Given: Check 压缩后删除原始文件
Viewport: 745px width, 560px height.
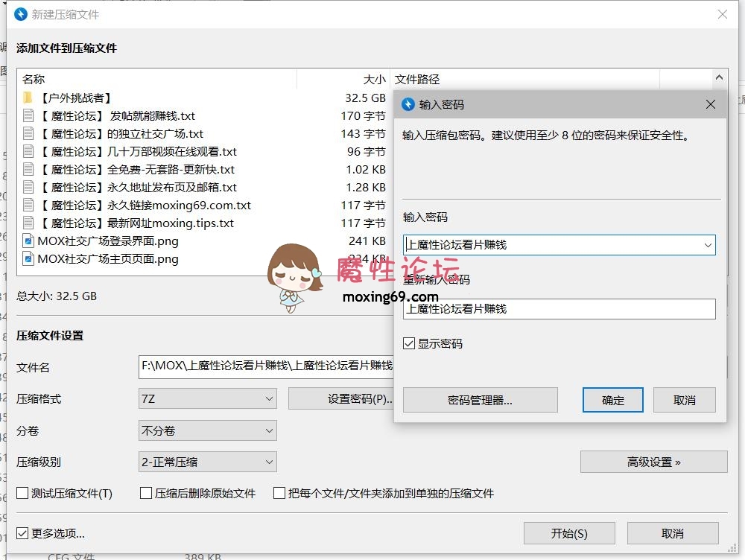Looking at the screenshot, I should pos(145,493).
